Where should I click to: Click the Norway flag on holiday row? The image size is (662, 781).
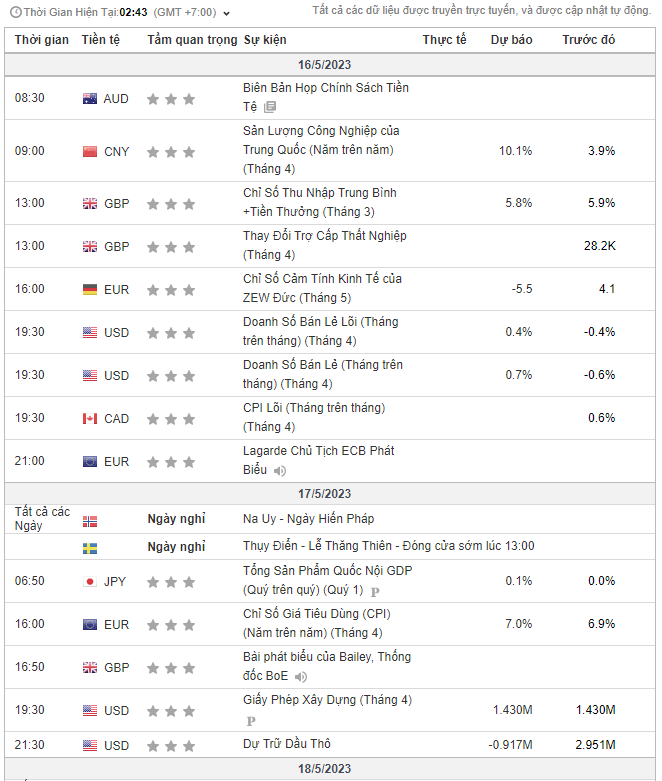90,520
